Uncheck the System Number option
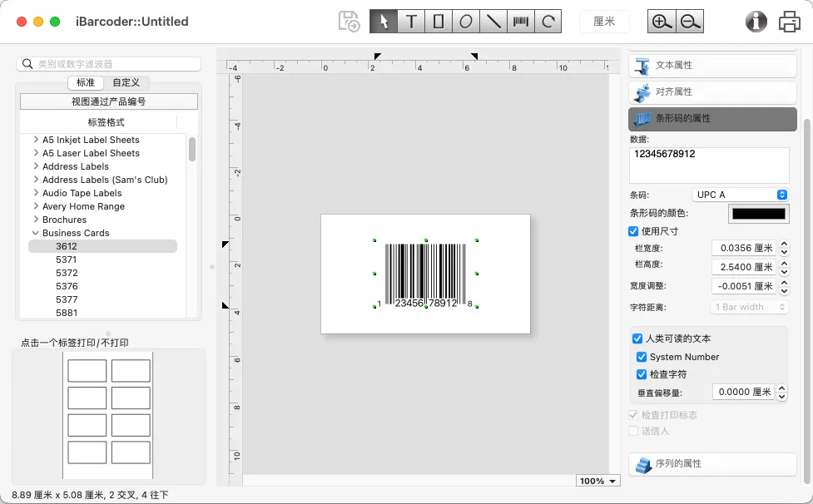 coord(642,357)
